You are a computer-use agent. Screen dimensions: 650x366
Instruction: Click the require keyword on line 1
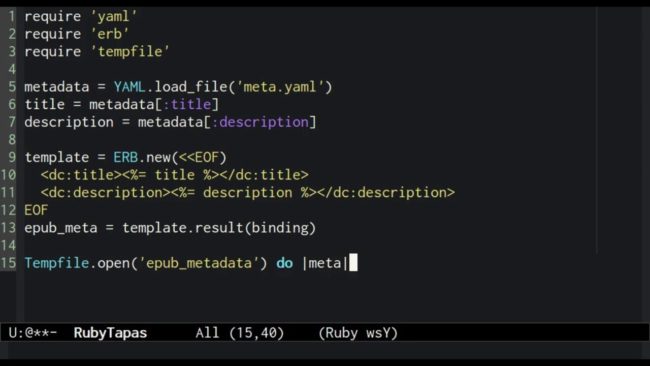pos(53,17)
